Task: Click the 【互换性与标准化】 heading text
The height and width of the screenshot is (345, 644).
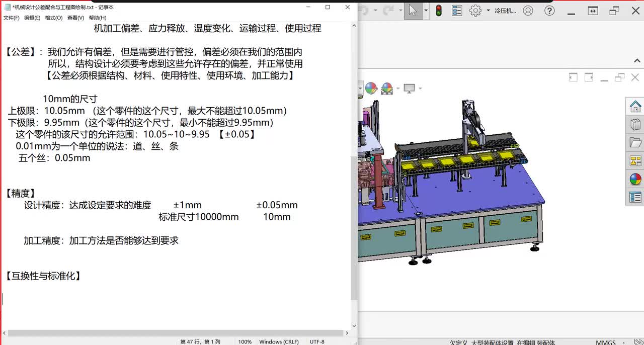Action: pyautogui.click(x=43, y=276)
